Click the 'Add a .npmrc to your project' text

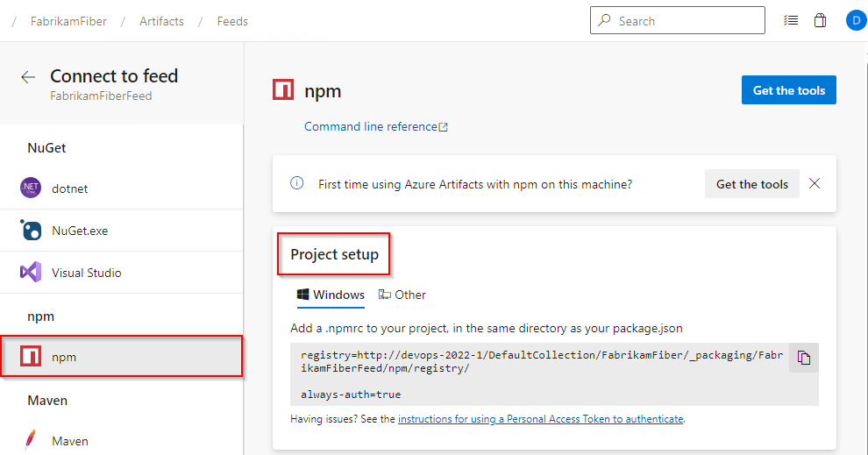tap(487, 328)
